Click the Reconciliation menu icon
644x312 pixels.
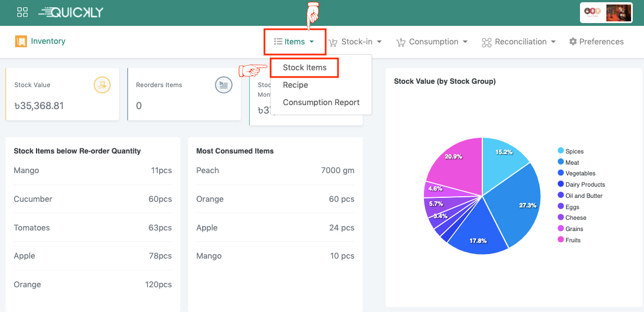point(486,42)
